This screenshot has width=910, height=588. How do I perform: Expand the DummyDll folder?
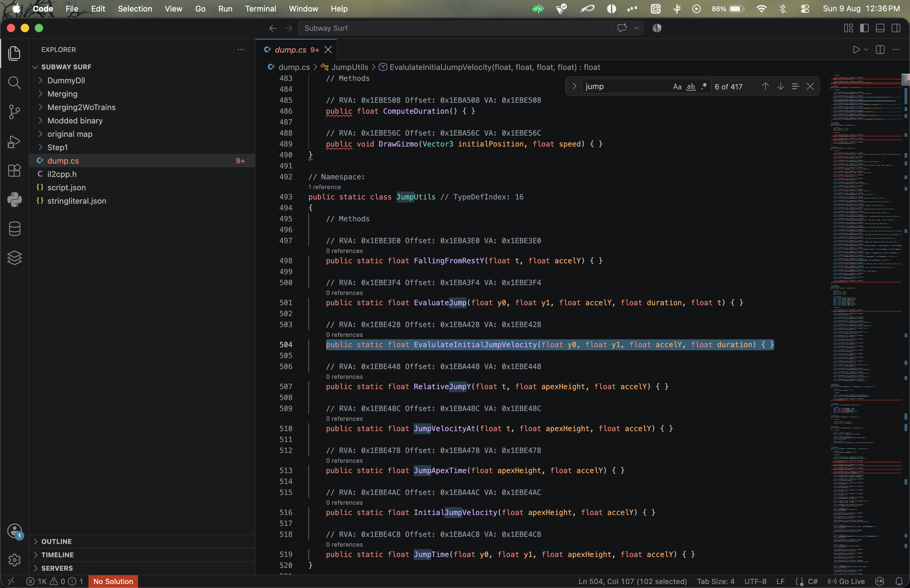142,81
